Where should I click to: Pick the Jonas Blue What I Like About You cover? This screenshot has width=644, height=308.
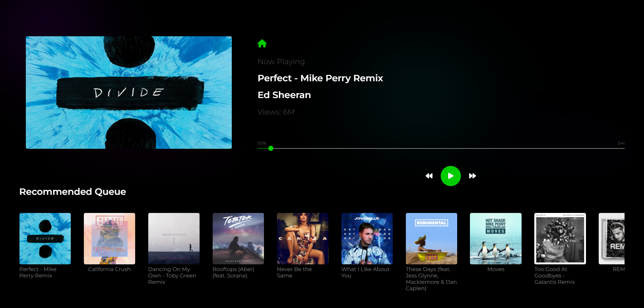[367, 238]
